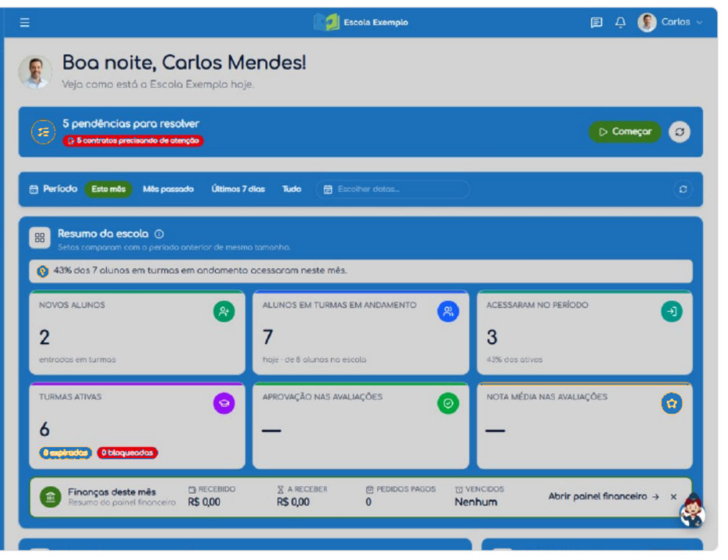The image size is (728, 560).
Task: Click the Novos Alunos value 2
Action: (x=44, y=337)
